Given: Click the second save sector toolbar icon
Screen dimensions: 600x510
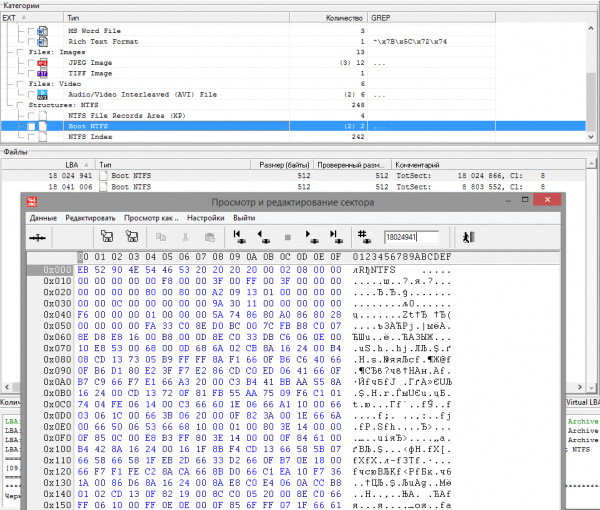Looking at the screenshot, I should (132, 237).
